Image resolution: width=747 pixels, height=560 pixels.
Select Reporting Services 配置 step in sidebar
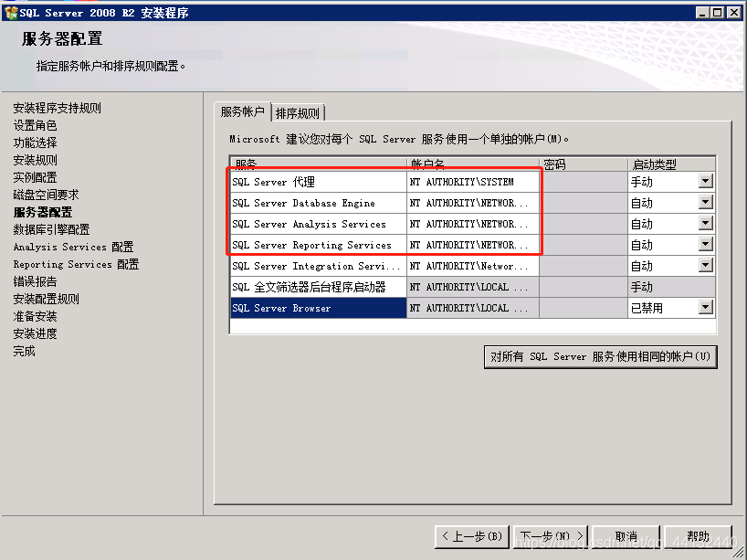click(76, 264)
